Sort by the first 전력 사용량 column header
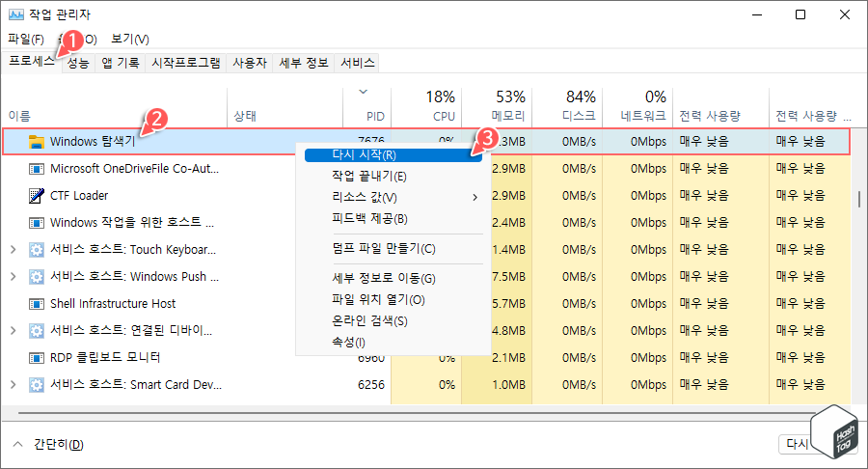 click(720, 107)
